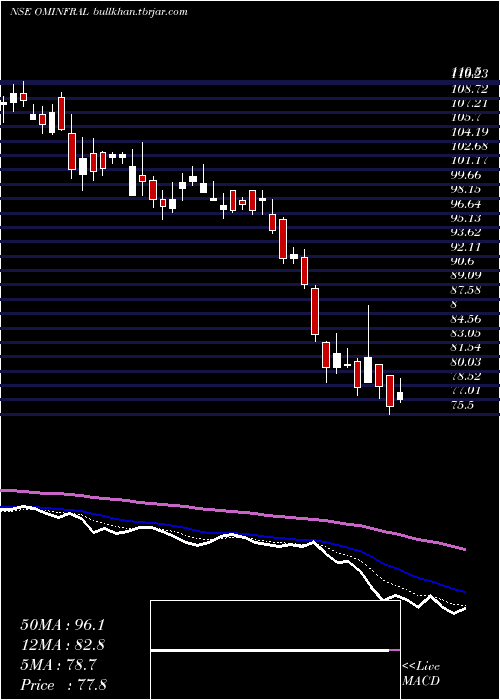
Task: Click the 77.01 price axis label
Action: pyautogui.click(x=468, y=391)
